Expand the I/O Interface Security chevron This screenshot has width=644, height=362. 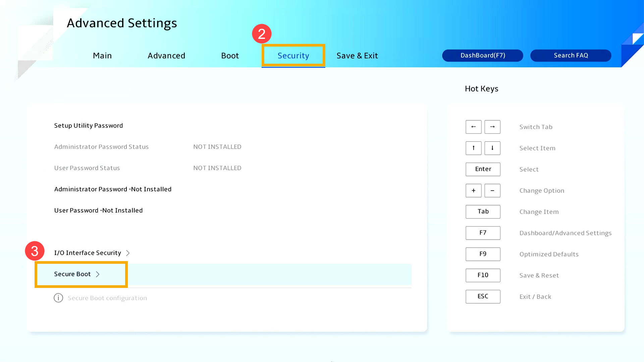pos(128,253)
